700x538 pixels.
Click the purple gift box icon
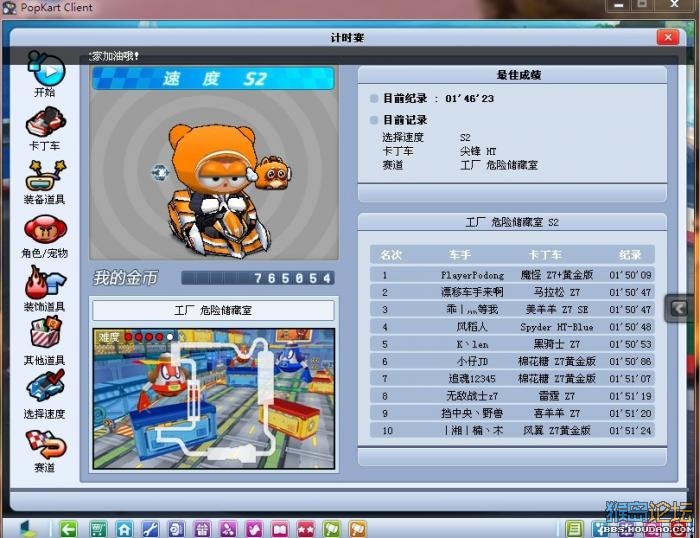202,530
